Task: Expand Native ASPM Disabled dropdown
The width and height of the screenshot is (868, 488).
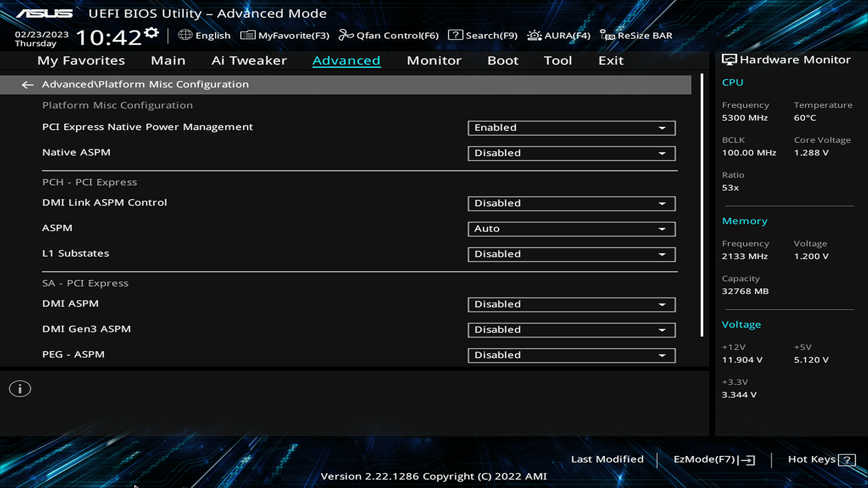Action: click(571, 153)
